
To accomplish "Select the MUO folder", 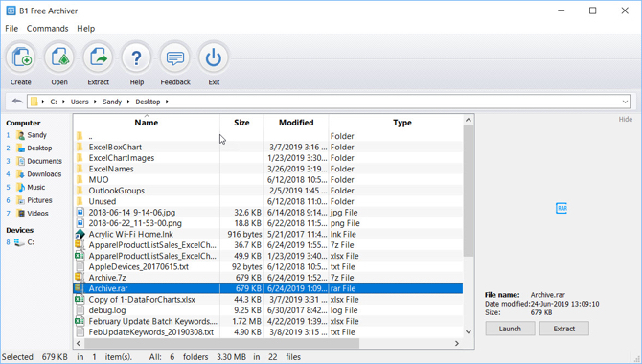I will [268, 180].
